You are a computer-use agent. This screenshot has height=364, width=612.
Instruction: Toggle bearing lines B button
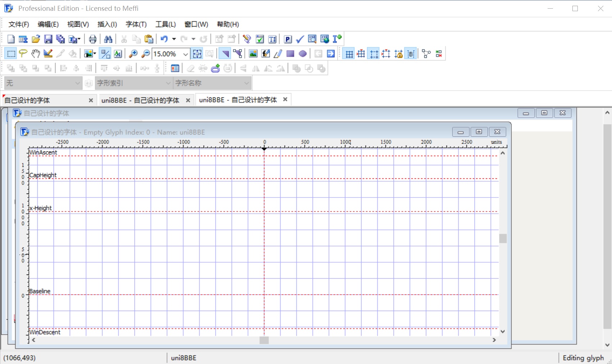tap(411, 54)
